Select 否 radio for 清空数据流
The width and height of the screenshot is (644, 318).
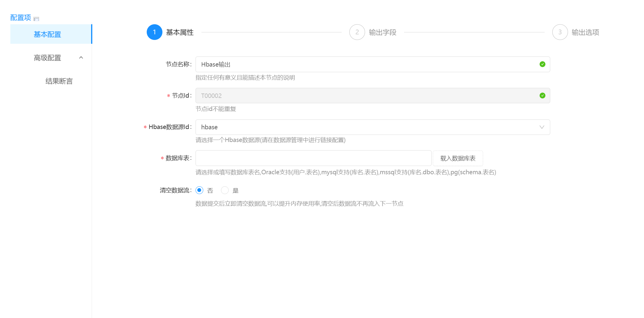pyautogui.click(x=199, y=190)
